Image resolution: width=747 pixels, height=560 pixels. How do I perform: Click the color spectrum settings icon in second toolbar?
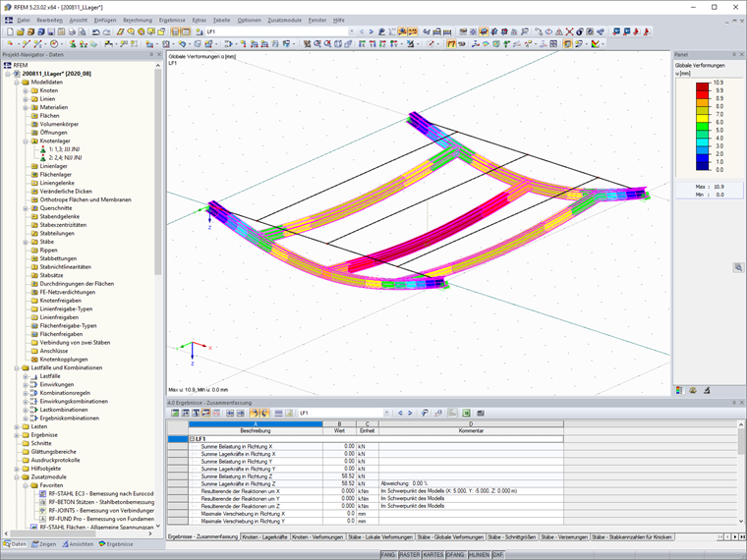(595, 44)
